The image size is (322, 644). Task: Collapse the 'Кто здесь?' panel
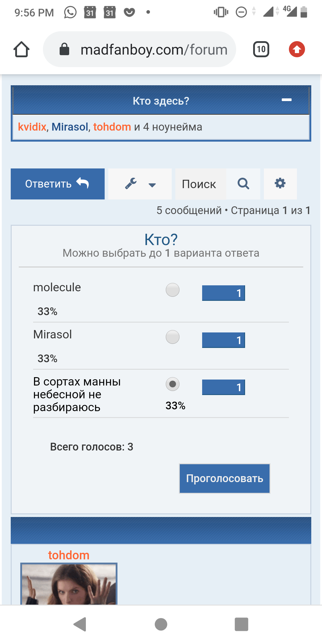[x=287, y=100]
